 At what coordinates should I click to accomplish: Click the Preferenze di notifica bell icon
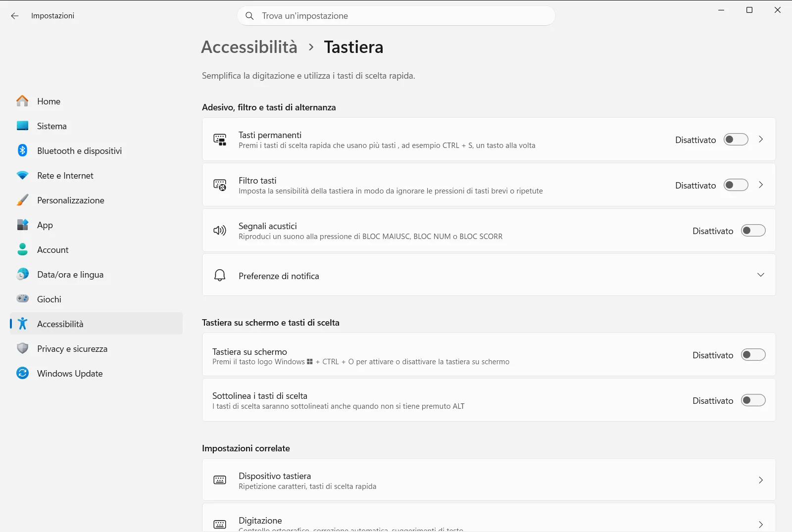coord(220,275)
